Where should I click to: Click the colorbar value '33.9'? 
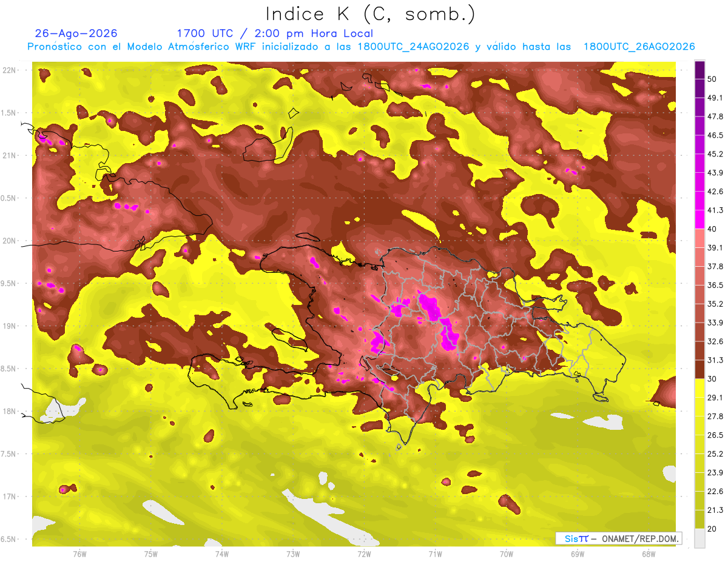click(x=715, y=323)
